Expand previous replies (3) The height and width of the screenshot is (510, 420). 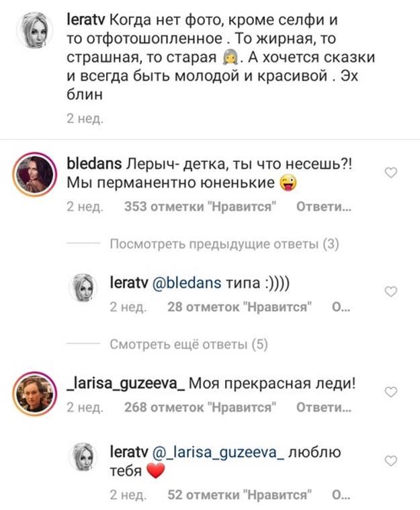(x=224, y=245)
